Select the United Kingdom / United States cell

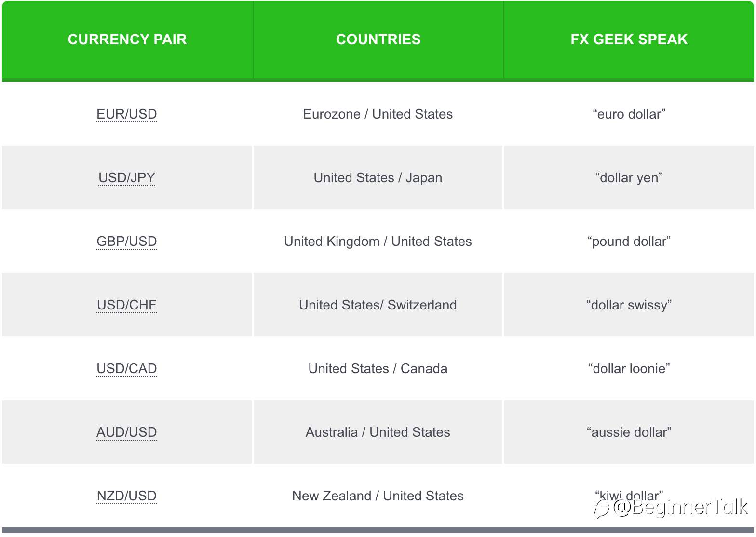(378, 242)
